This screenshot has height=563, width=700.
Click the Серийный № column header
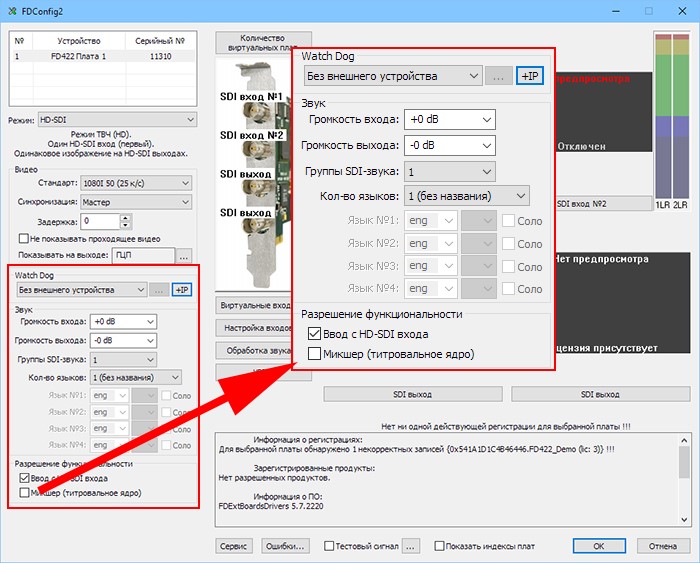click(160, 41)
